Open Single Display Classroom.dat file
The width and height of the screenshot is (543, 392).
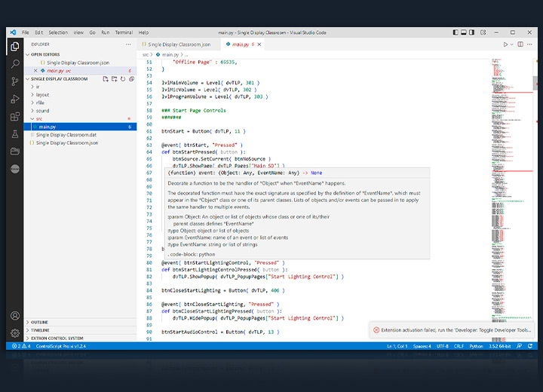(80, 135)
